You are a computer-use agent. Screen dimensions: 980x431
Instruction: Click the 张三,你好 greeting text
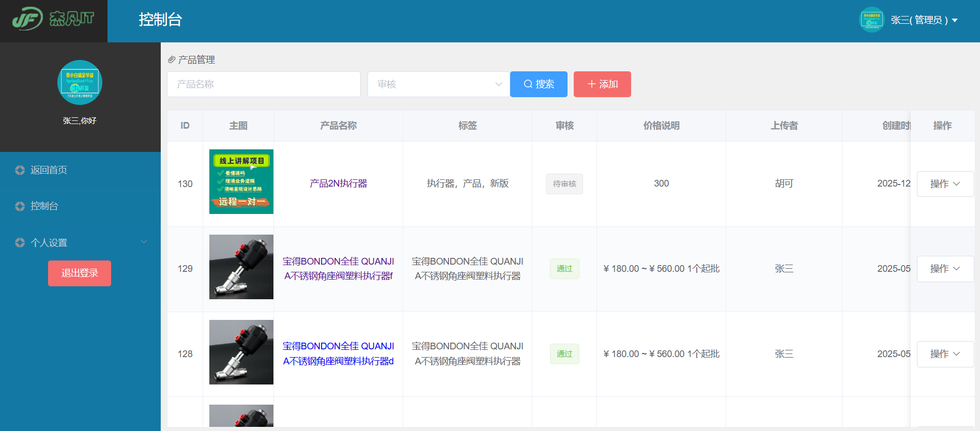[80, 120]
